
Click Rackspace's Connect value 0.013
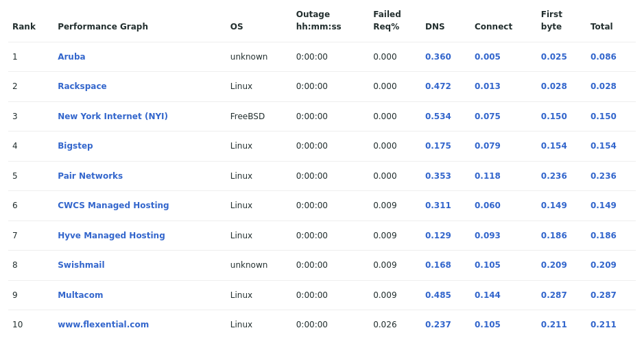488,86
